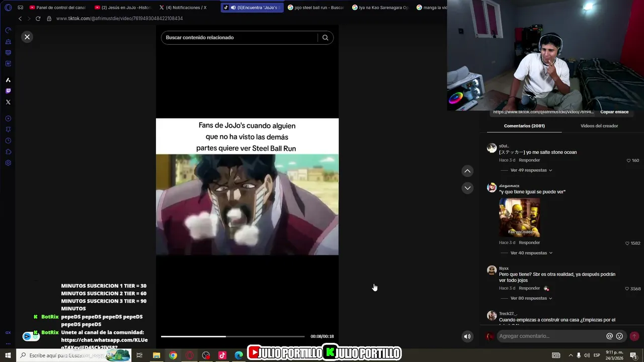This screenshot has width=644, height=362.
Task: Open Chrome from the taskbar
Action: (x=173, y=355)
